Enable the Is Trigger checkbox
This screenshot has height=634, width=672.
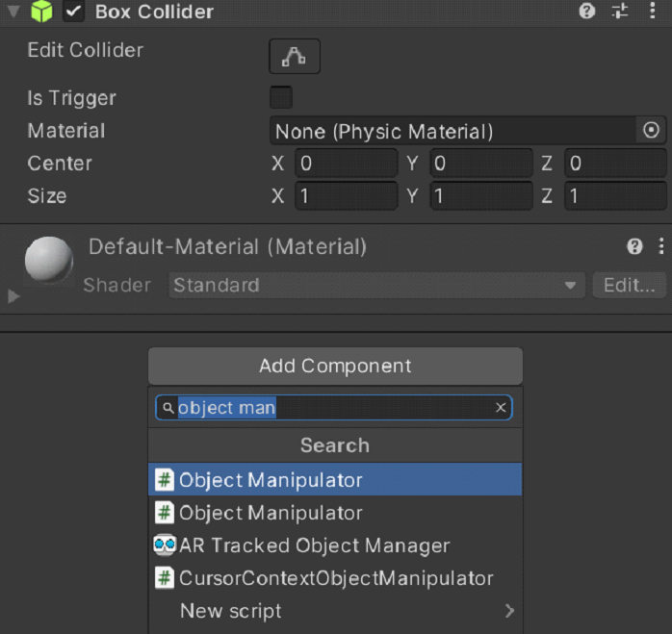(x=281, y=98)
